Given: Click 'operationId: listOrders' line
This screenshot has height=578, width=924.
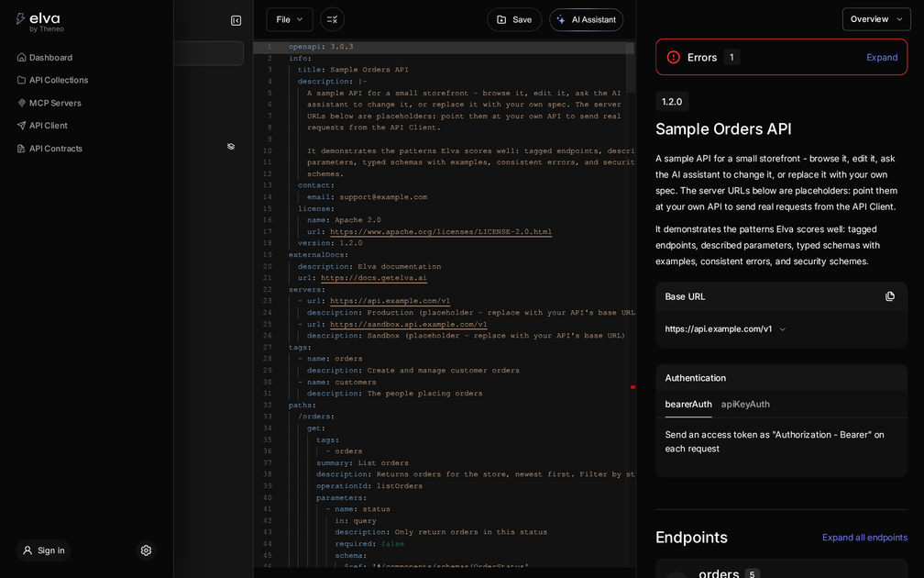Looking at the screenshot, I should 368,486.
